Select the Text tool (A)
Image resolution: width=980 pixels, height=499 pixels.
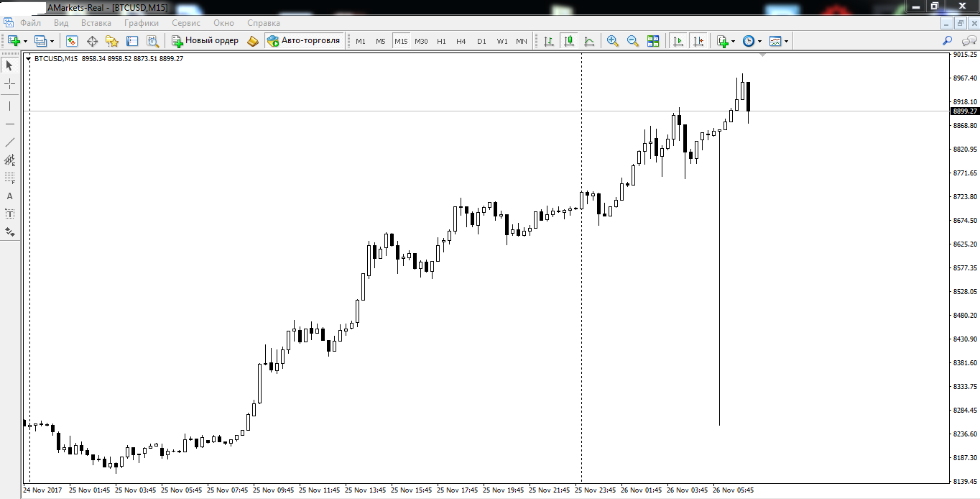[x=9, y=196]
